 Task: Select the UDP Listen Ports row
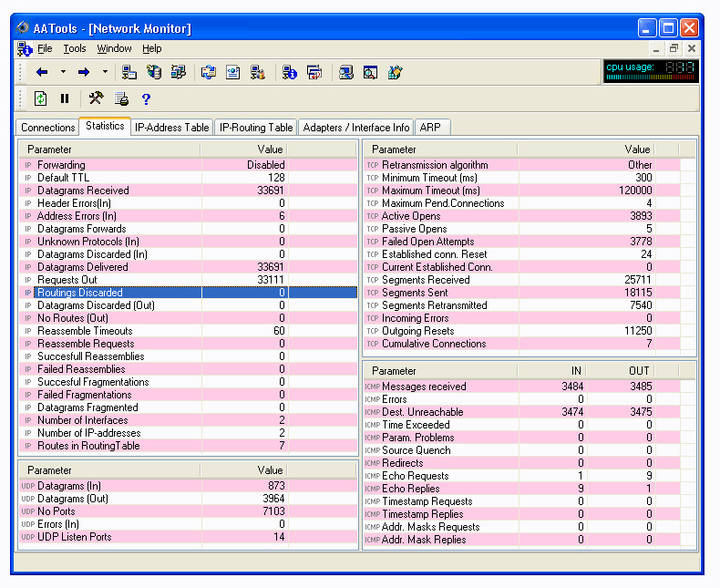(189, 537)
